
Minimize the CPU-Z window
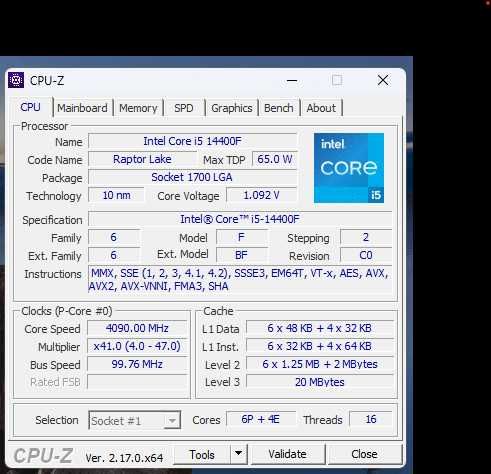(292, 80)
